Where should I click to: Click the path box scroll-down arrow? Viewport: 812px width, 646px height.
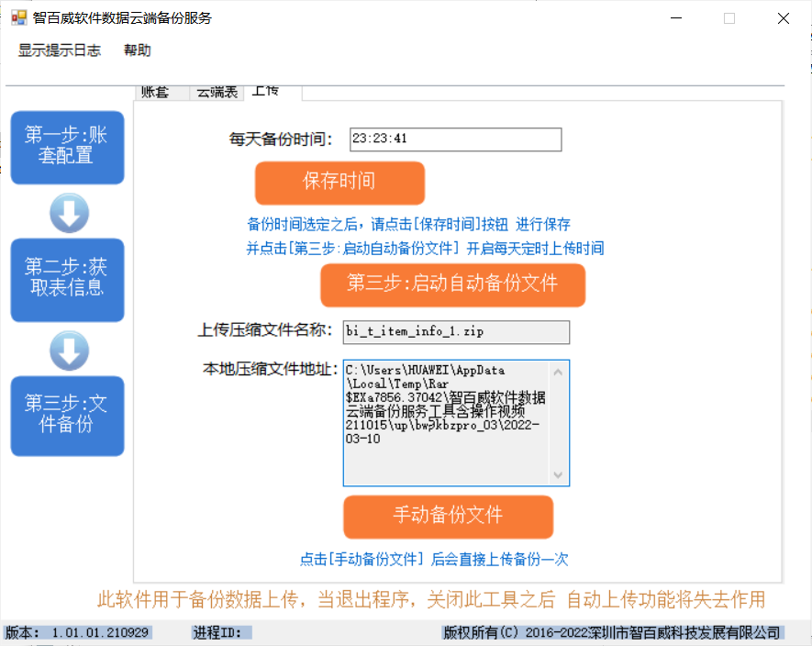click(558, 474)
